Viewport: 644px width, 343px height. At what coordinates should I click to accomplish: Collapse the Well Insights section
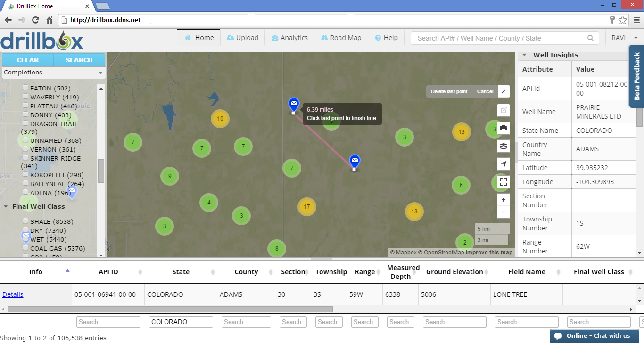pos(524,55)
